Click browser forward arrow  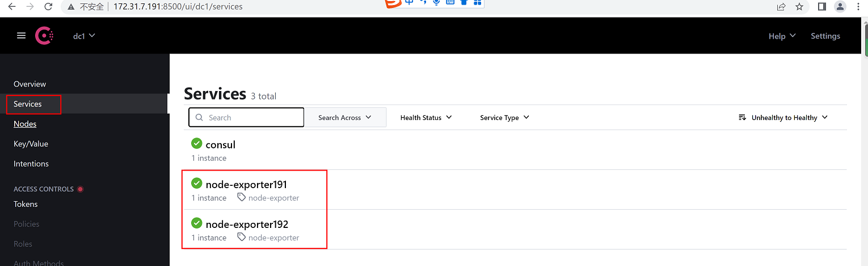(30, 7)
